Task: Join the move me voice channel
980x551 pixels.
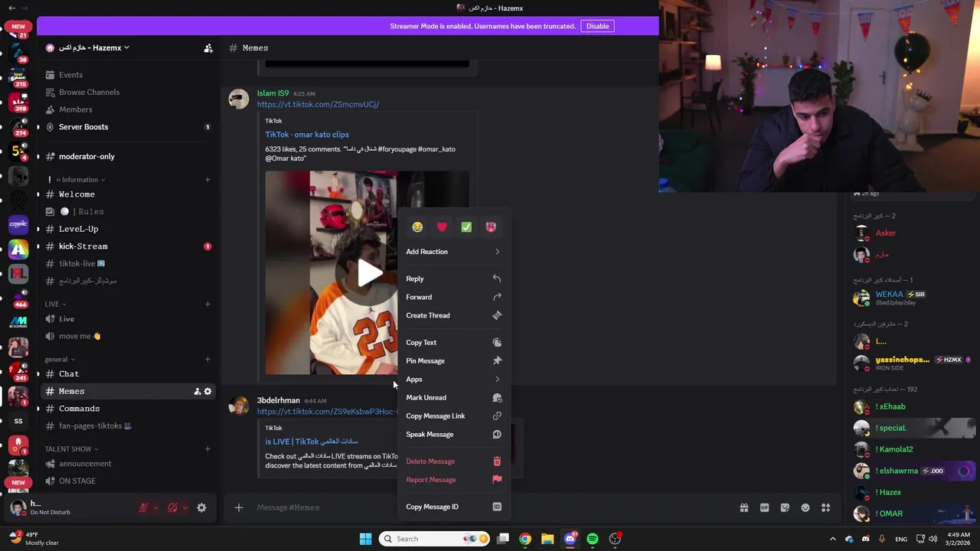Action: tap(129, 336)
